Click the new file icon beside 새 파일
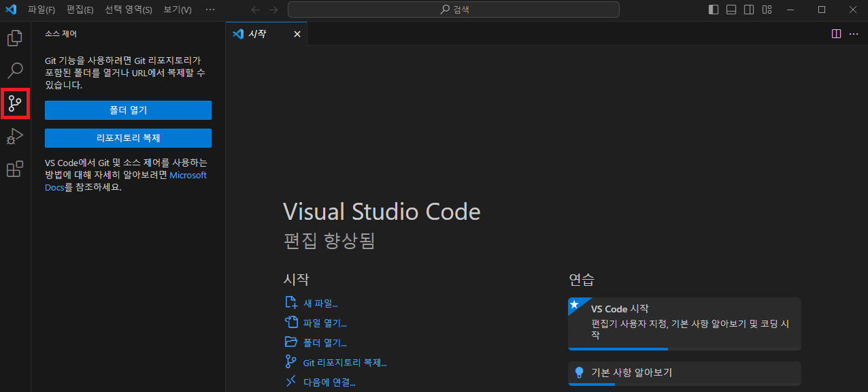The width and height of the screenshot is (868, 392). pos(291,303)
